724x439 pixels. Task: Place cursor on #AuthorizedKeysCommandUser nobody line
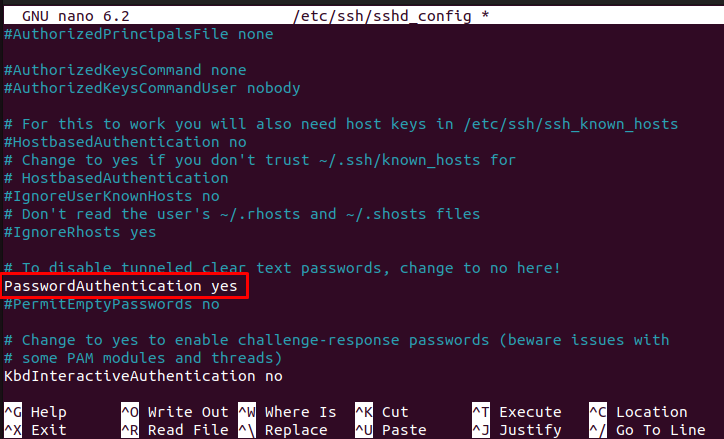point(152,88)
